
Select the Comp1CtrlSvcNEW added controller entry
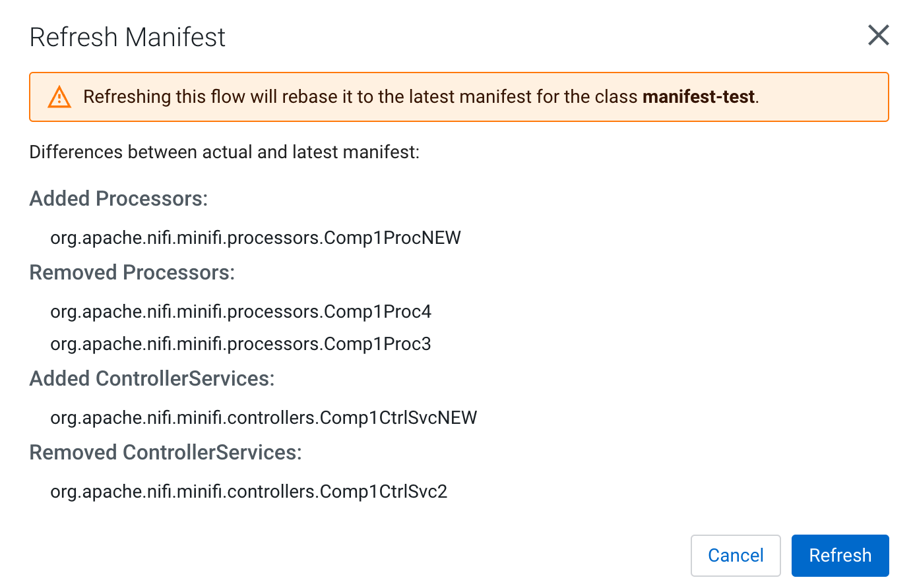point(263,417)
